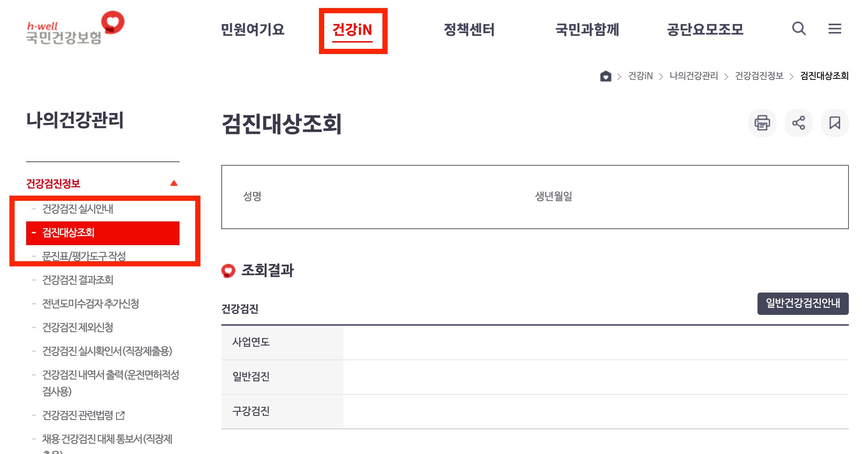Open the hamburger menu
This screenshot has height=454, width=868.
835,29
